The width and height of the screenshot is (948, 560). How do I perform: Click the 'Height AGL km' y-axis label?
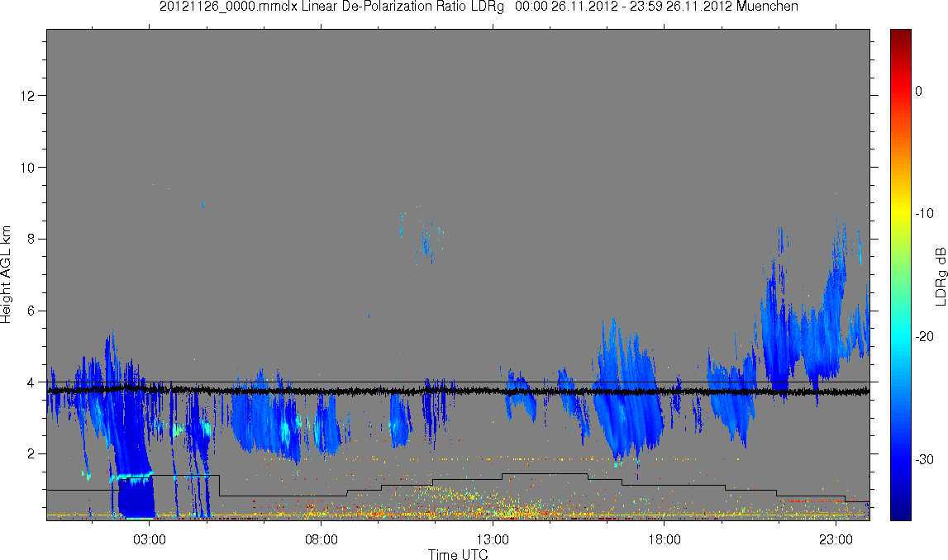(6, 275)
